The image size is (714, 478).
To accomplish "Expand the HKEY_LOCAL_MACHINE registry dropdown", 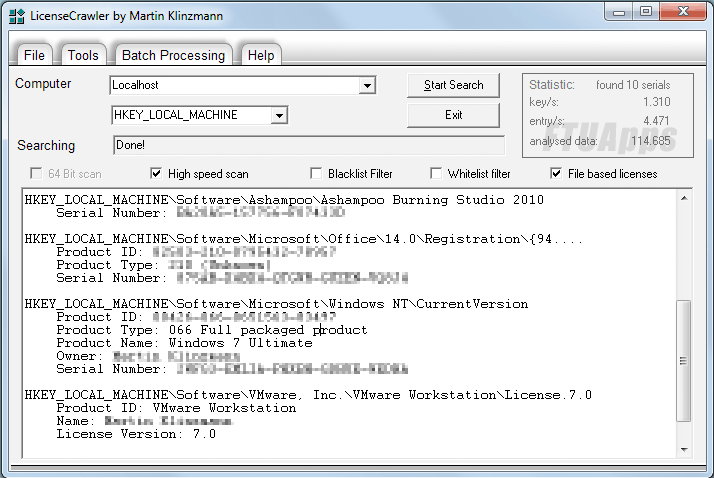I will coord(279,115).
